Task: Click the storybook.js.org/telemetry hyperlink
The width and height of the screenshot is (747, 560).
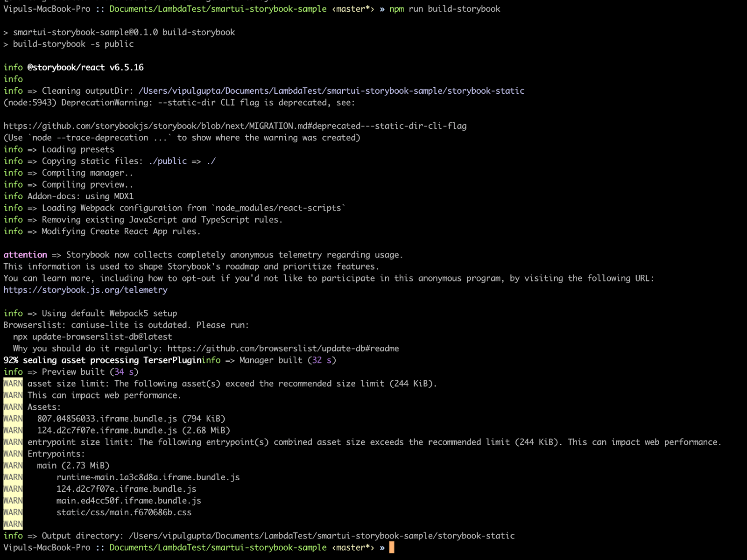Action: 85,290
